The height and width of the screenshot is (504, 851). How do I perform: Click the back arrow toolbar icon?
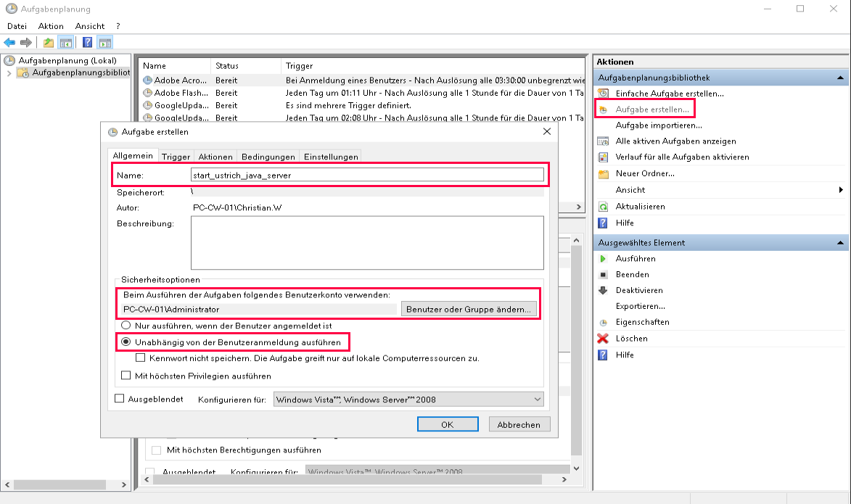pyautogui.click(x=9, y=43)
